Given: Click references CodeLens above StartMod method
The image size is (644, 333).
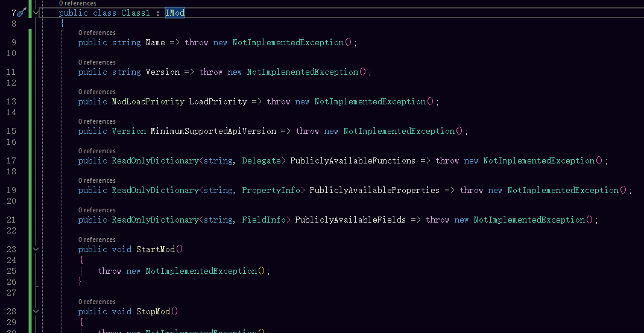Looking at the screenshot, I should tap(96, 240).
